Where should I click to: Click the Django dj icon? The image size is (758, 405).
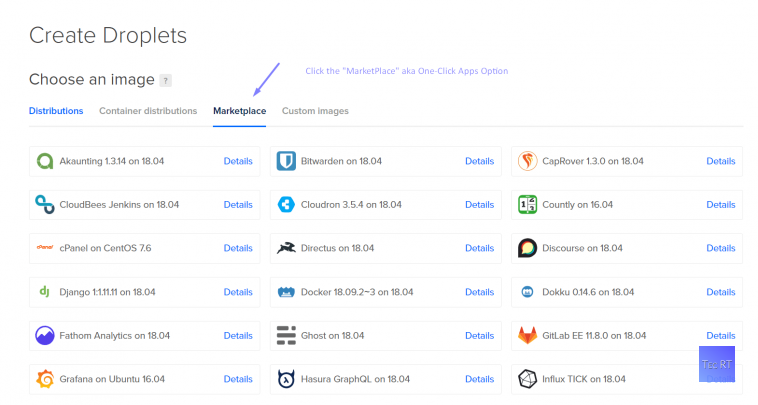point(44,291)
